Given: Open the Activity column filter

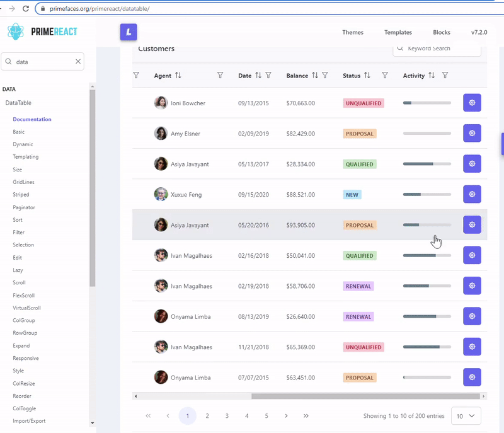Looking at the screenshot, I should (x=445, y=75).
